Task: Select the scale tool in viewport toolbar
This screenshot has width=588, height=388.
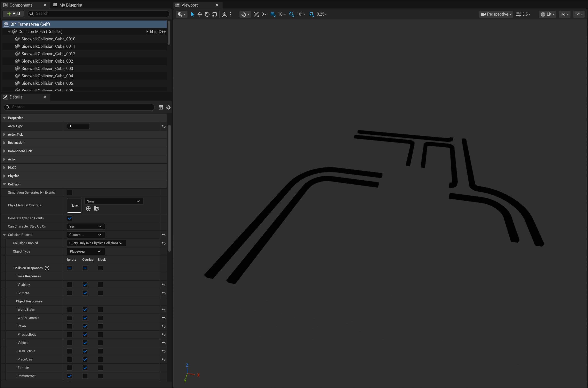Action: (214, 14)
